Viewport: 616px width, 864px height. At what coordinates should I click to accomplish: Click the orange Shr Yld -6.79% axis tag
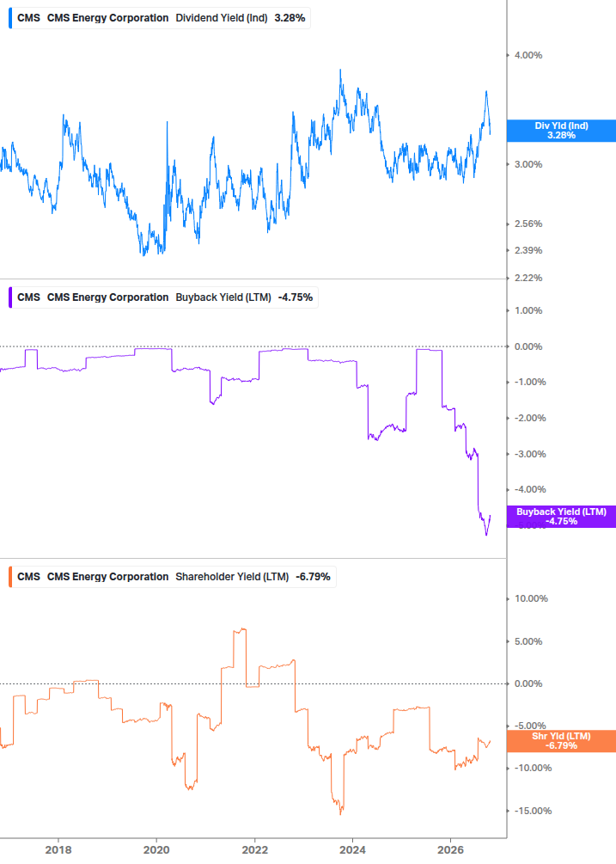(x=561, y=741)
